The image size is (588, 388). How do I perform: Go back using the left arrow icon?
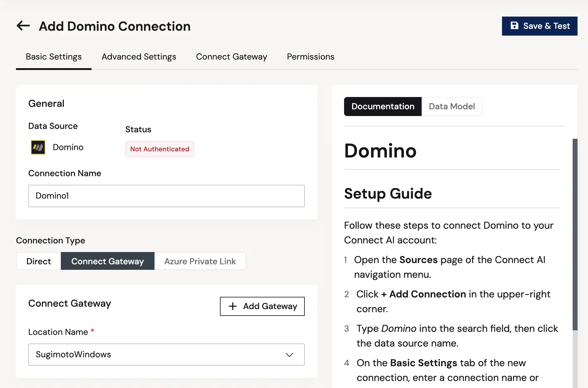[23, 26]
